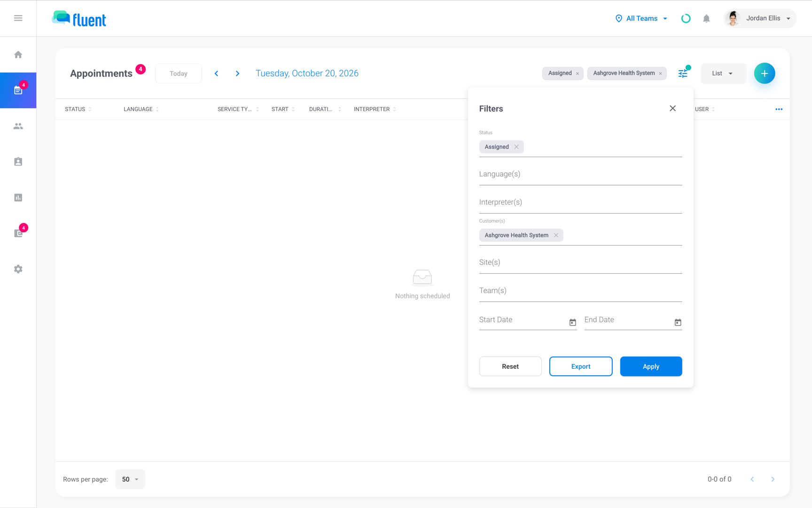Go to Home in sidebar
This screenshot has height=508, width=812.
(18, 55)
